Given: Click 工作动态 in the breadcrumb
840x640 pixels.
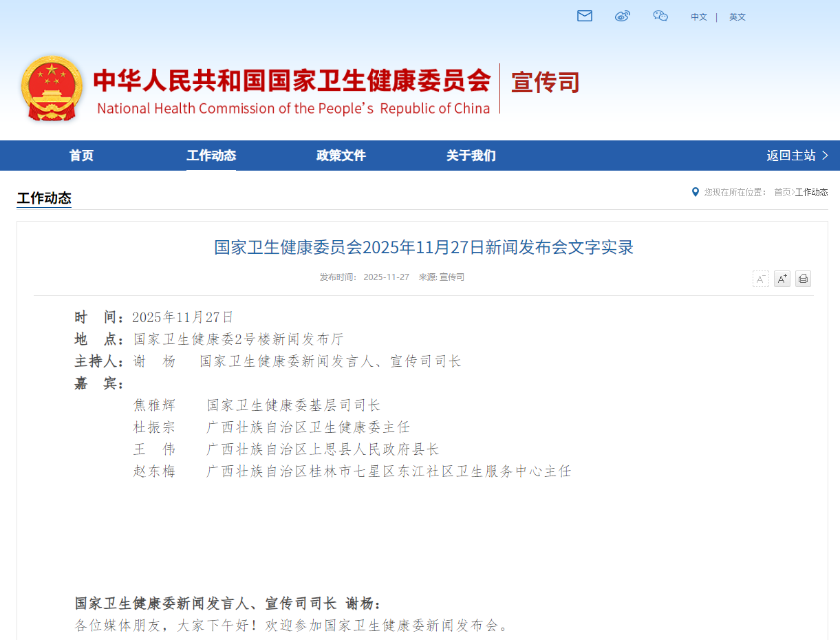Looking at the screenshot, I should [812, 192].
